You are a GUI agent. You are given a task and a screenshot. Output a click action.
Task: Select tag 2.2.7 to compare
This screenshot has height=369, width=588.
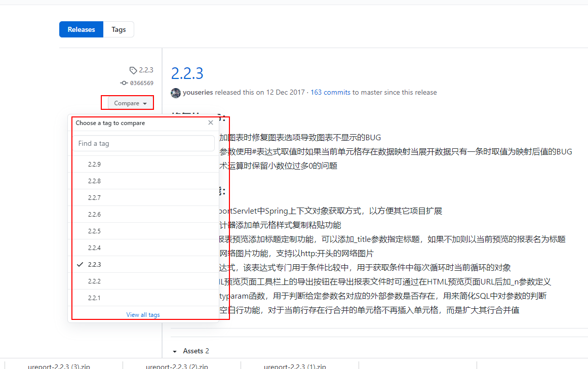tap(143, 197)
